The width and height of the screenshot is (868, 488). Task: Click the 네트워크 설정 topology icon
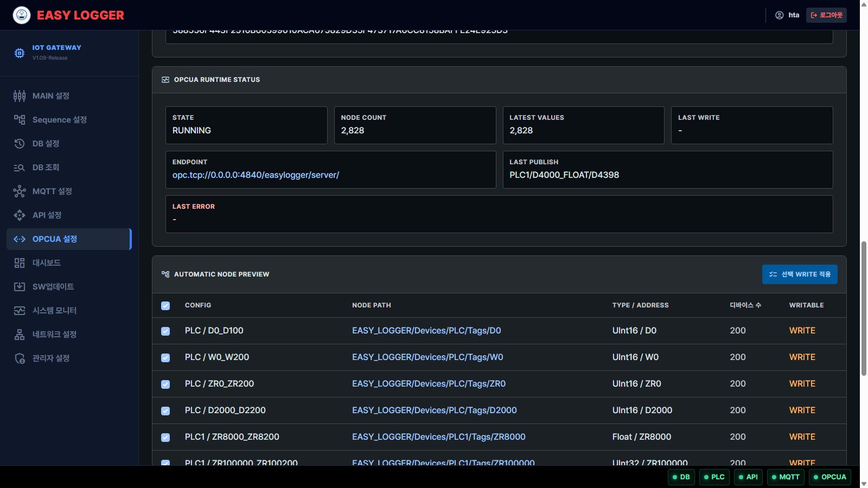click(x=20, y=335)
